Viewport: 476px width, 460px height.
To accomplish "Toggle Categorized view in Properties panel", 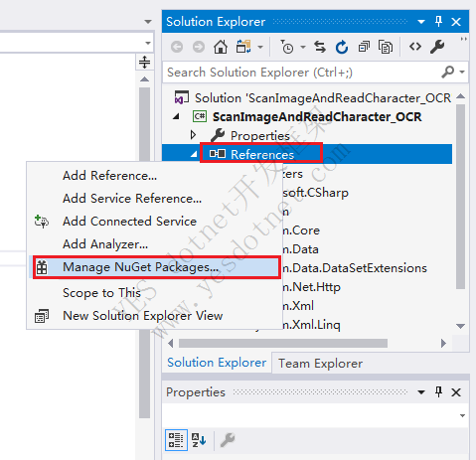I will [176, 440].
